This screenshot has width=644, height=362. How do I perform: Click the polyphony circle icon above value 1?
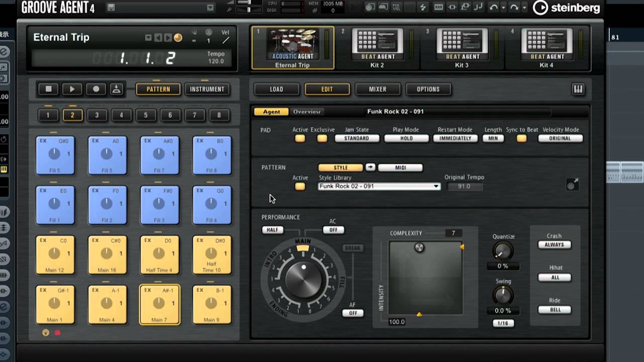tap(209, 32)
